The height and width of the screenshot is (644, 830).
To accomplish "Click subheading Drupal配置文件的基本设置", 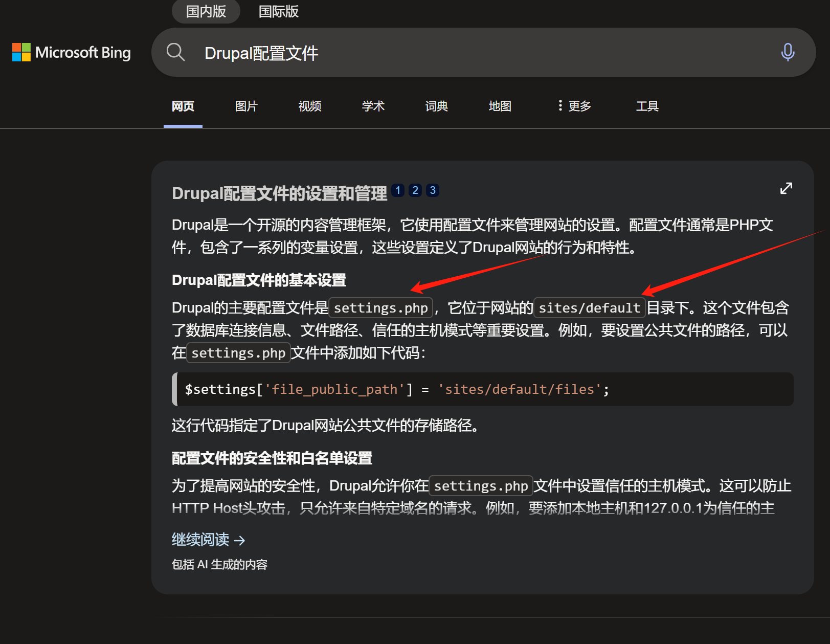I will [x=259, y=280].
